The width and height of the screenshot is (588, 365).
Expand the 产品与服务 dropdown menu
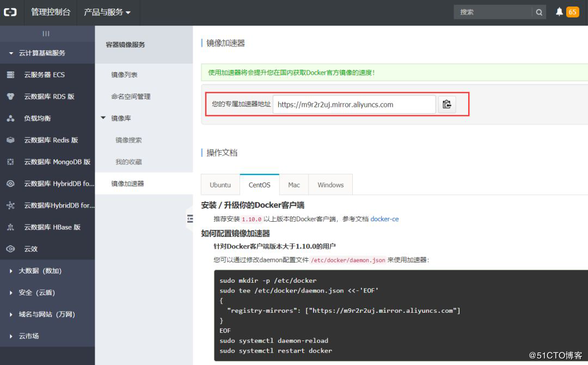(107, 13)
